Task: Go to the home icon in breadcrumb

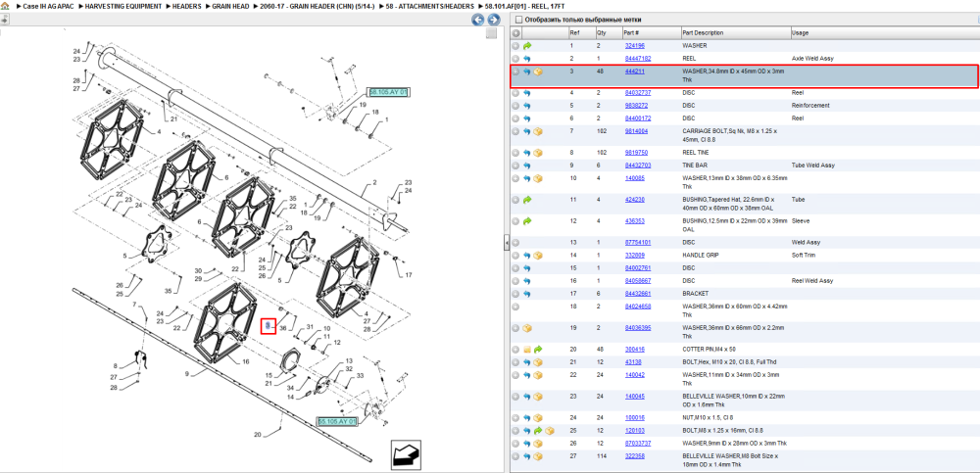Action: [x=5, y=5]
